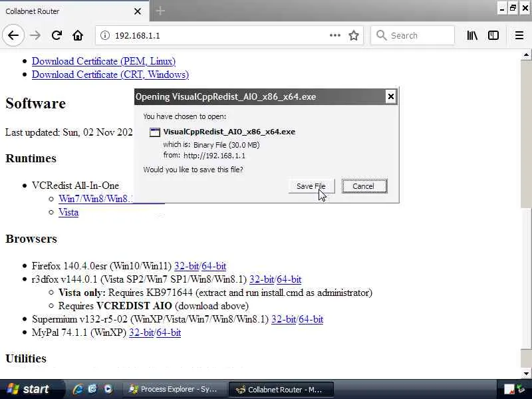Download the CRT Windows certificate

pyautogui.click(x=110, y=74)
